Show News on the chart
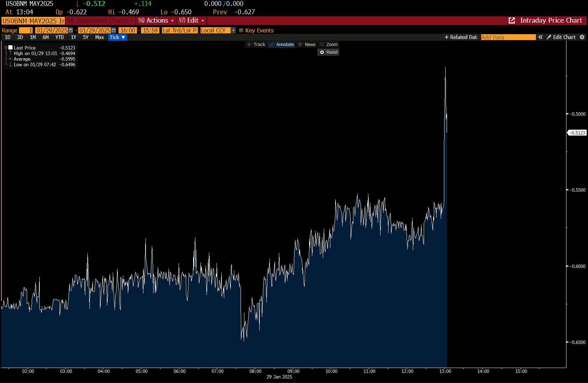Image resolution: width=588 pixels, height=383 pixels. (x=307, y=45)
